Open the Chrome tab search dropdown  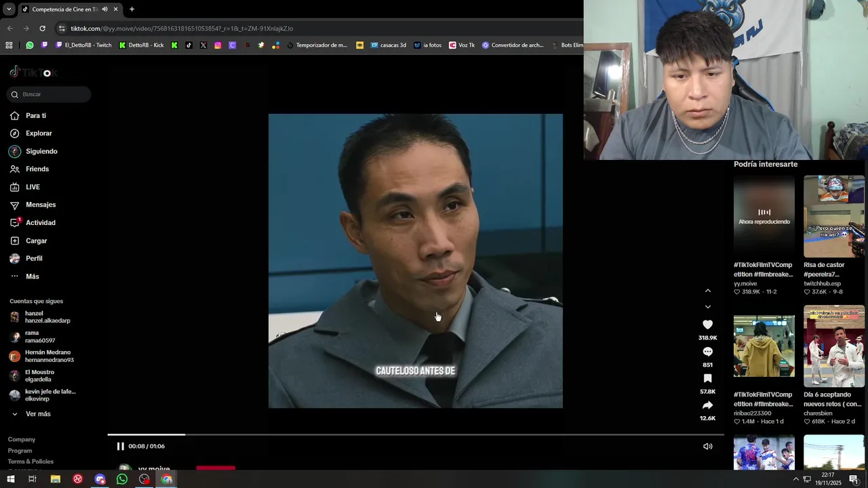tap(9, 9)
